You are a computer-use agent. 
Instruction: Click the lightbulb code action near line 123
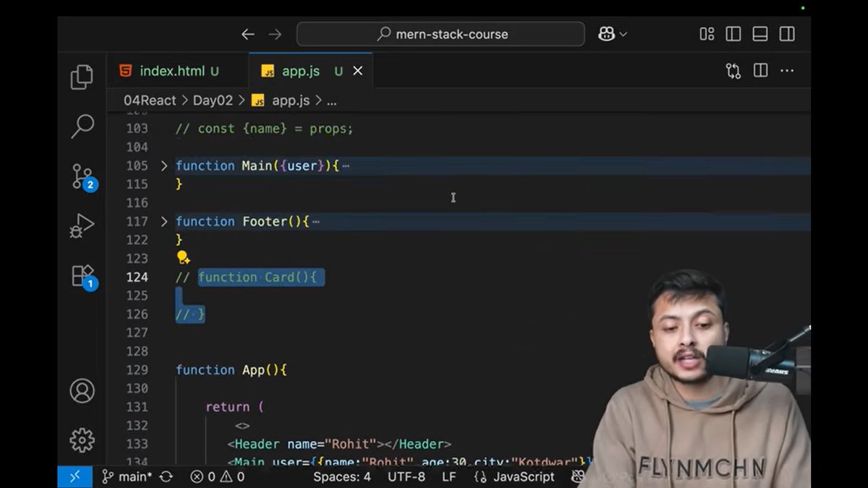tap(183, 257)
